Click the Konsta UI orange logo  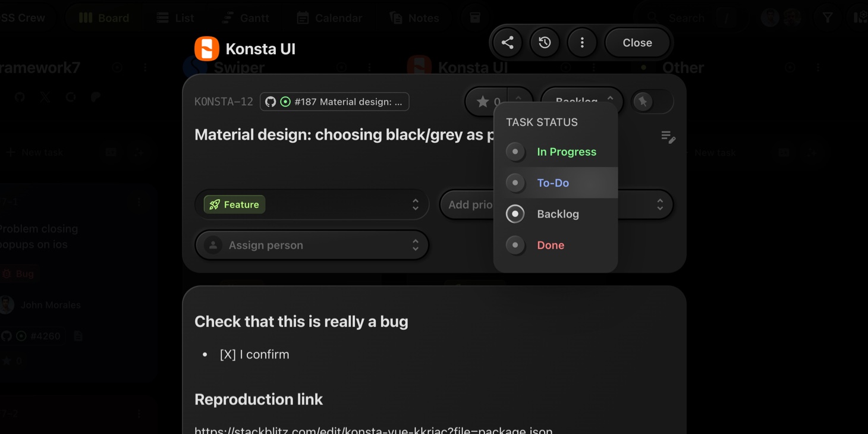click(x=207, y=49)
